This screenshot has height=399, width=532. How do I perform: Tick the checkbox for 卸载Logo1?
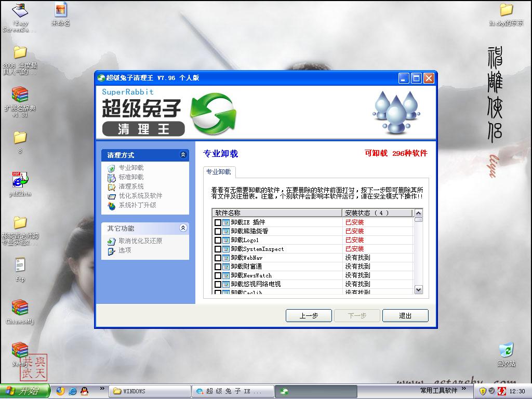218,240
